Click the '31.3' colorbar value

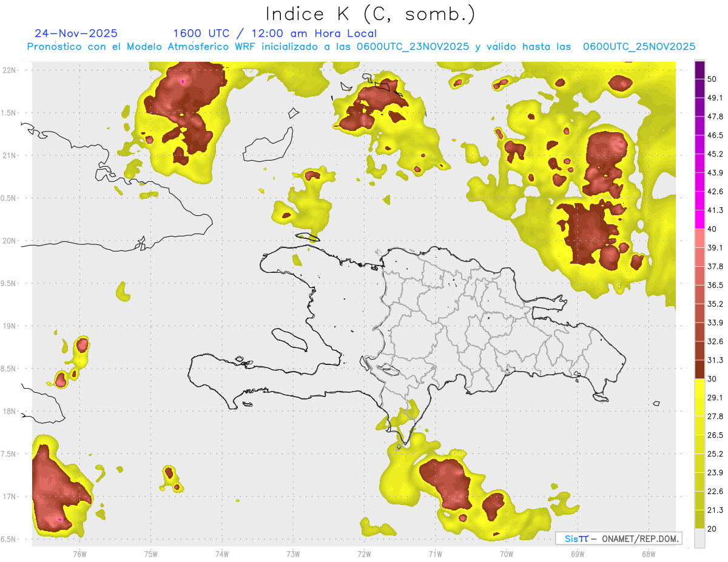click(715, 360)
